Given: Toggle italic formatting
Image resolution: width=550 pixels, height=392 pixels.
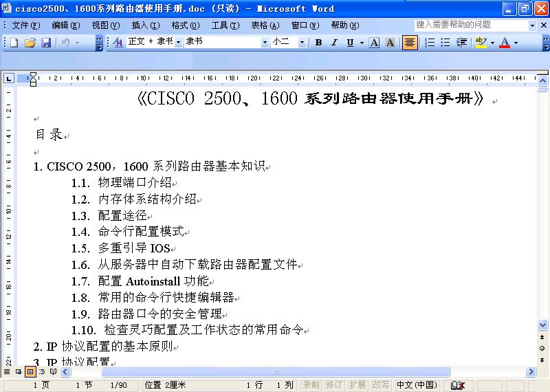Looking at the screenshot, I should (334, 43).
